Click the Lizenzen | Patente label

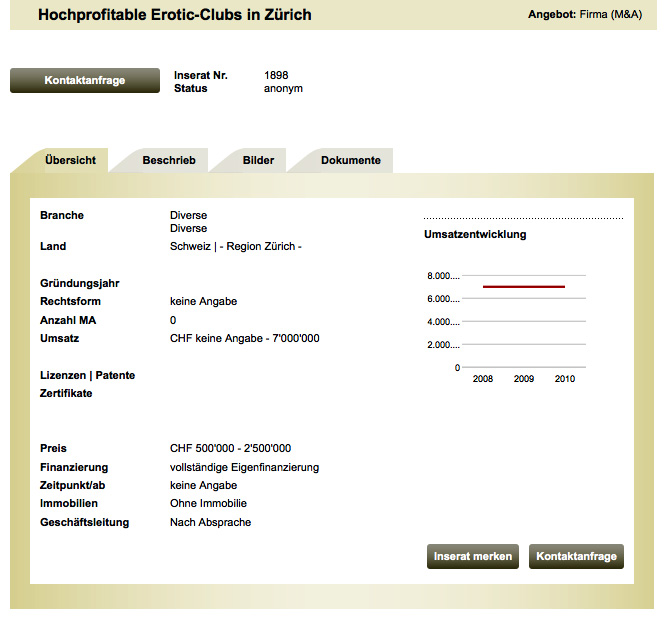click(87, 375)
